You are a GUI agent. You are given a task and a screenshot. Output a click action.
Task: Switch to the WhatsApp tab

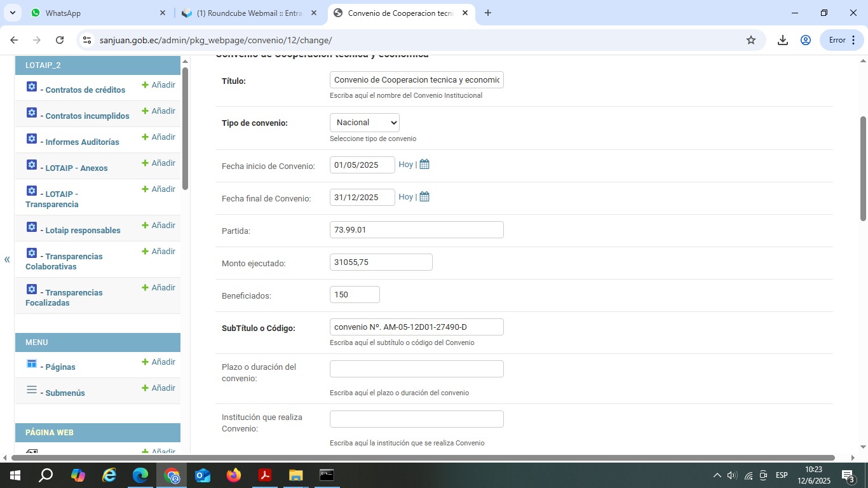pos(95,13)
